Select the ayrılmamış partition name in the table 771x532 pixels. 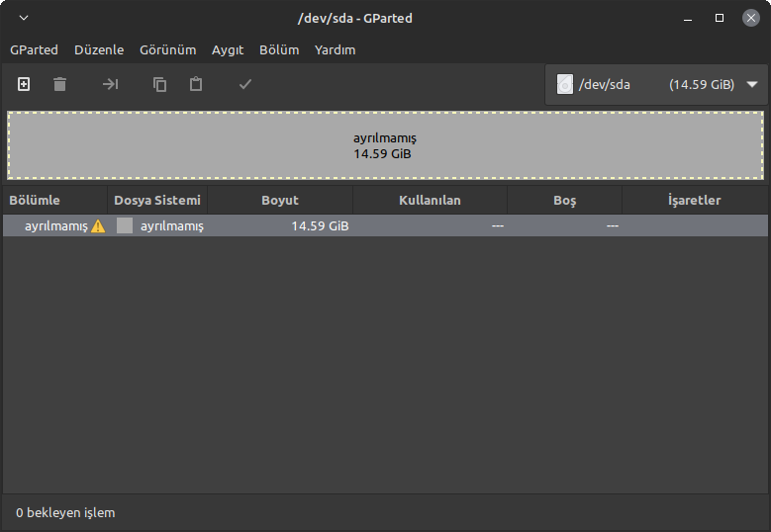tap(56, 226)
